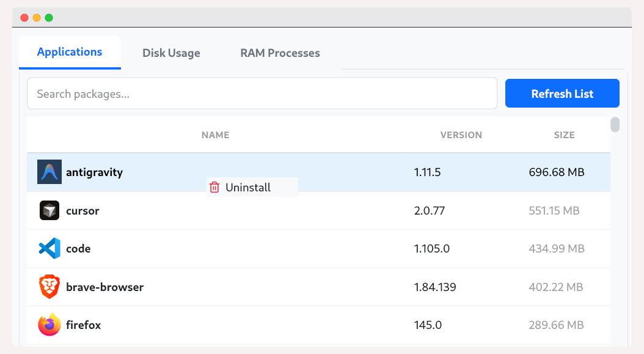Click the cursor app icon
644x354 pixels.
49,210
